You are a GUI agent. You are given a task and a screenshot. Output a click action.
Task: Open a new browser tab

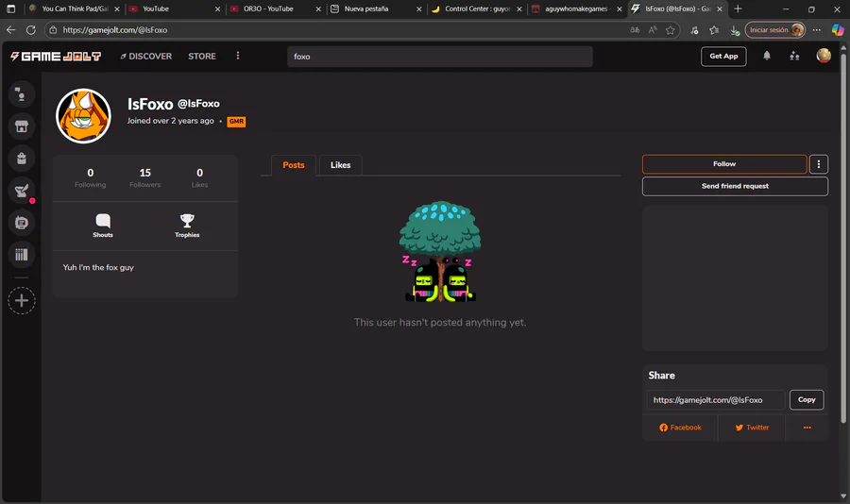coord(738,8)
